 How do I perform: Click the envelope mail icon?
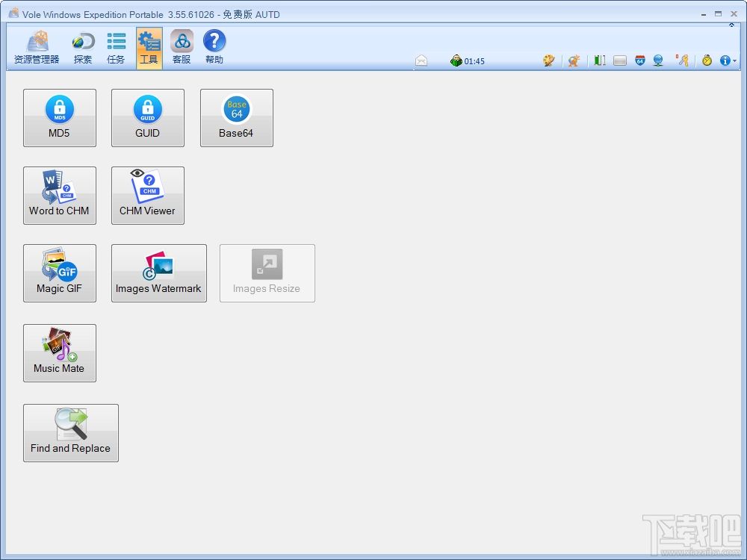click(421, 60)
